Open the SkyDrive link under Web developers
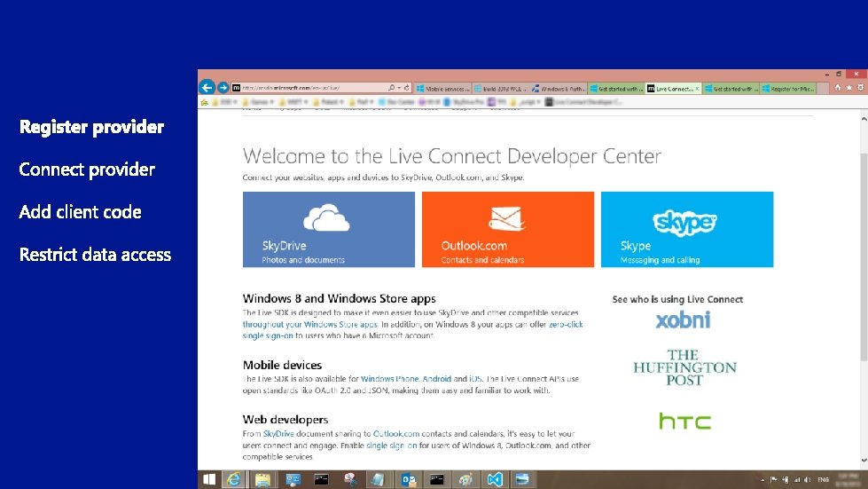Screen dimensions: 868x489 [x=278, y=434]
